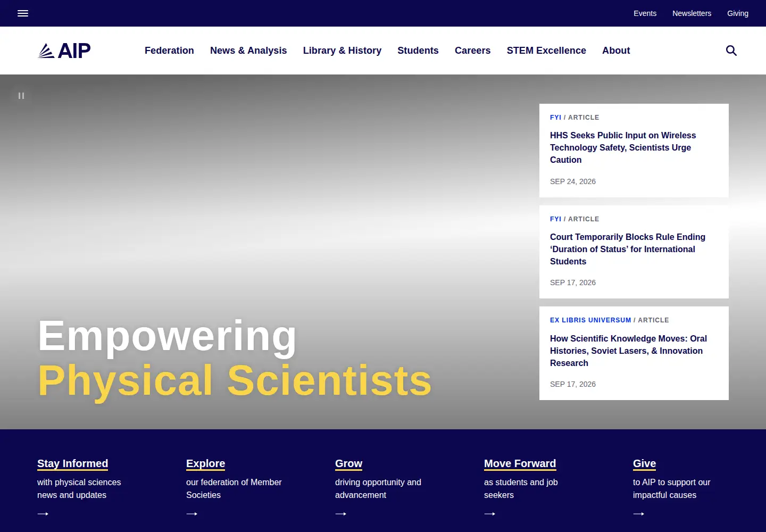Open the hamburger menu
This screenshot has height=532, width=766.
coord(23,13)
